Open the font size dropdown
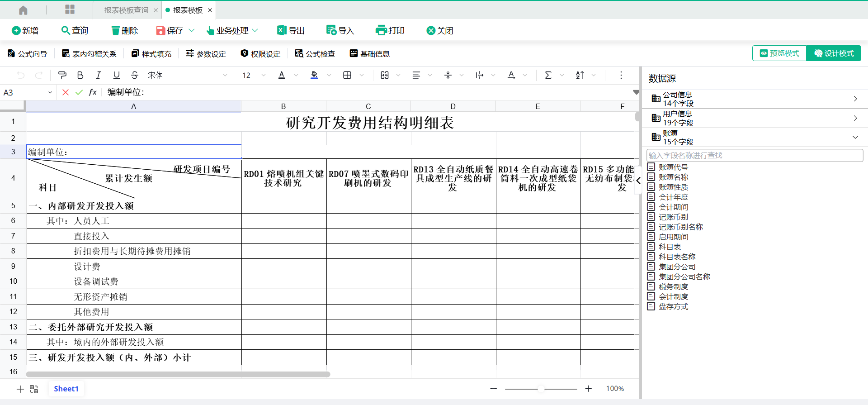 pos(264,75)
